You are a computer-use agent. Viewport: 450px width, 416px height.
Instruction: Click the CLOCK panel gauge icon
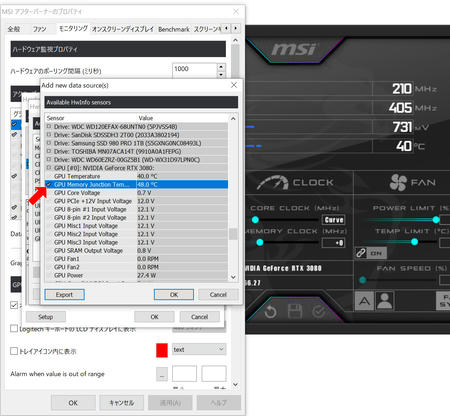tap(272, 183)
